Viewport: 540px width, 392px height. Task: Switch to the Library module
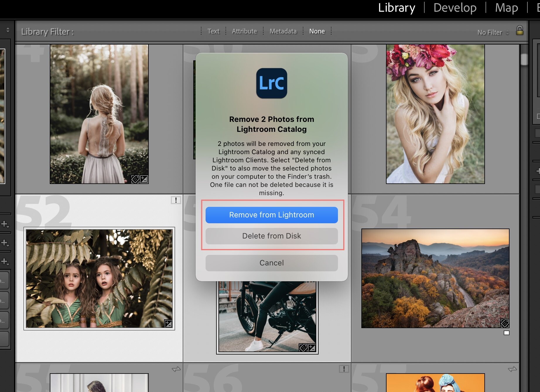397,8
